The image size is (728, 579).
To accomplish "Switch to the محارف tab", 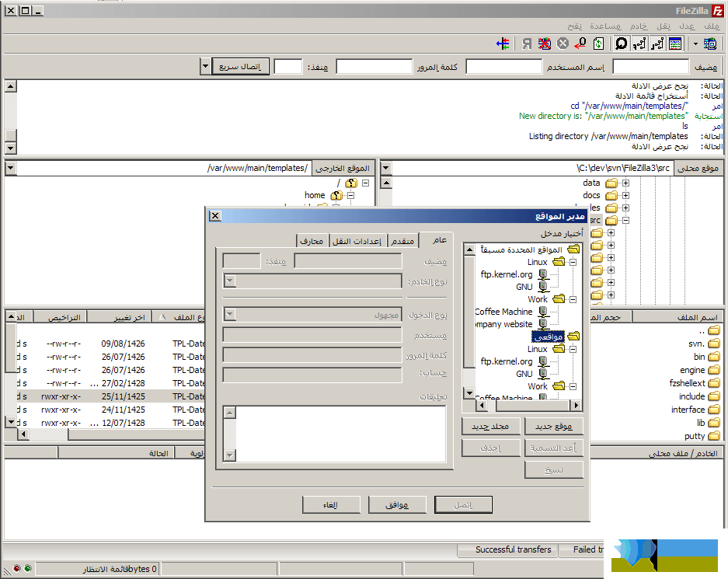I will point(312,241).
